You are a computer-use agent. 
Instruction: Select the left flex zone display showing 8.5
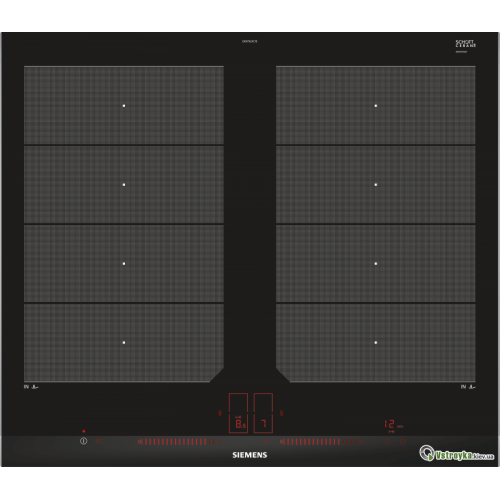[238, 423]
